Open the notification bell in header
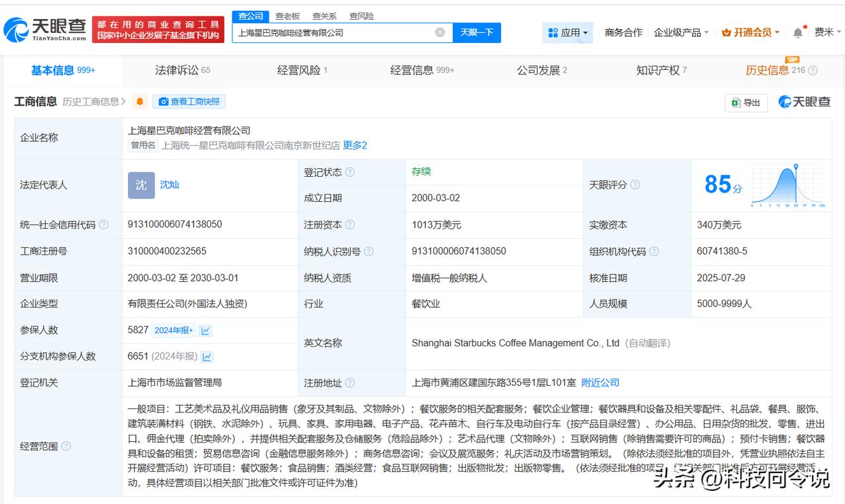The height and width of the screenshot is (504, 845). (798, 32)
